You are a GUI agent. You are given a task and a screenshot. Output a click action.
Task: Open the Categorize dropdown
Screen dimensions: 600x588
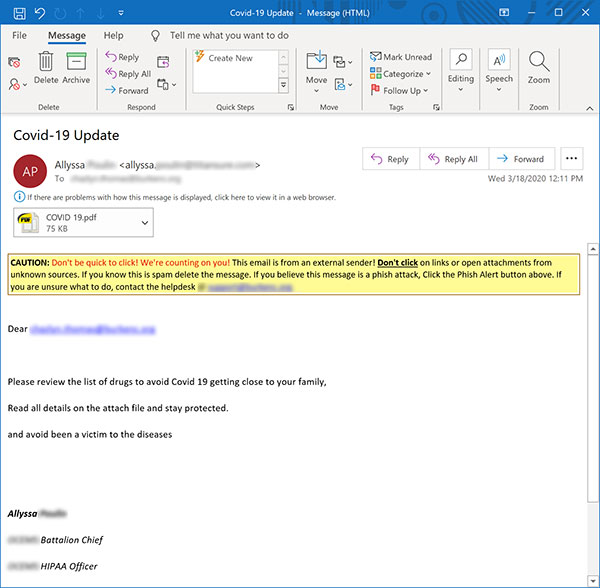click(400, 73)
